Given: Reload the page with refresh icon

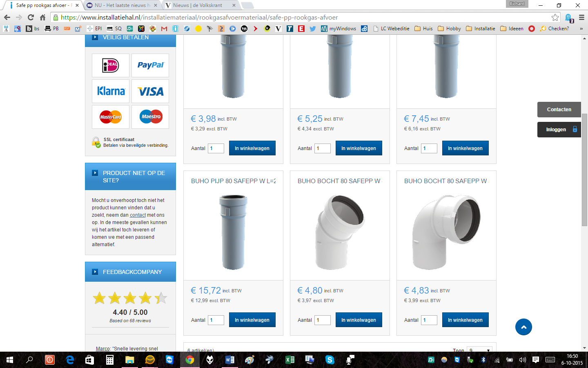Looking at the screenshot, I should 31,18.
